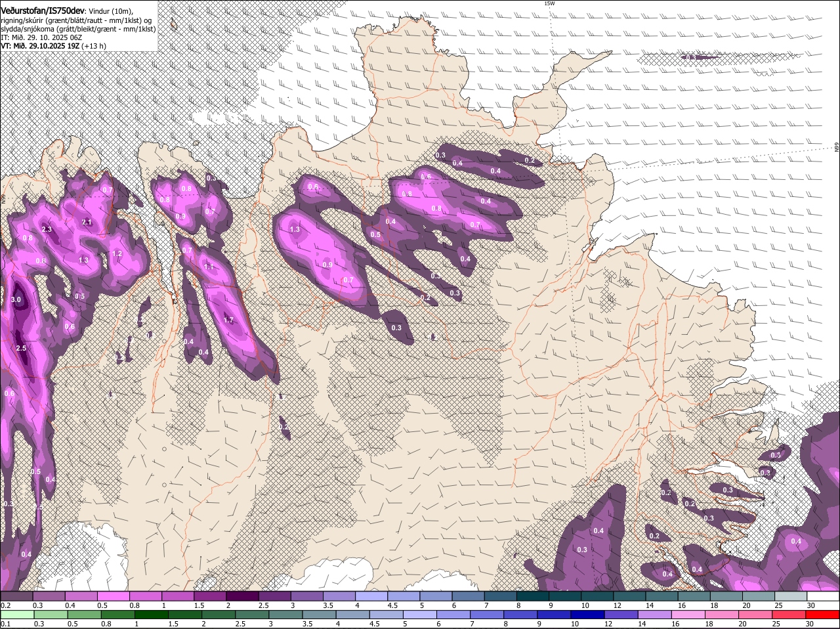
Task: Click the 3.0 precipitation value on the map
Action: click(x=16, y=300)
